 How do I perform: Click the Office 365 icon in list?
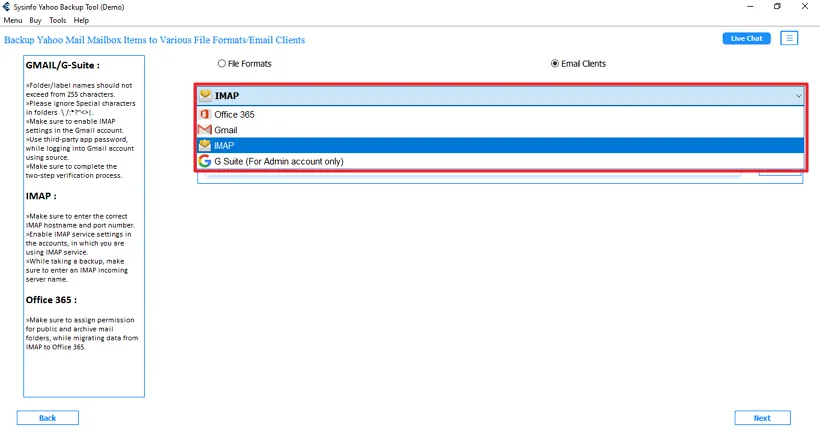(205, 114)
